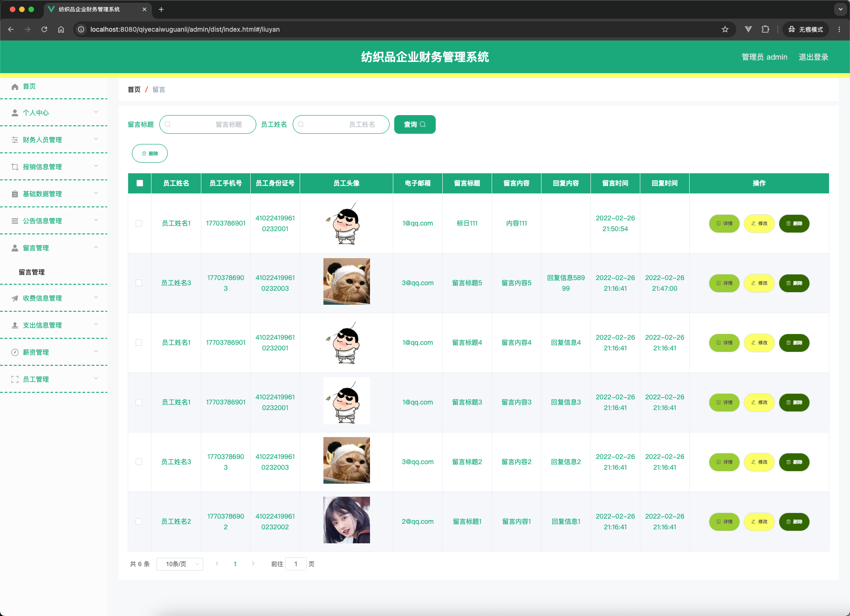Image resolution: width=850 pixels, height=616 pixels.
Task: Focus the 留言标题 search input
Action: pos(208,124)
